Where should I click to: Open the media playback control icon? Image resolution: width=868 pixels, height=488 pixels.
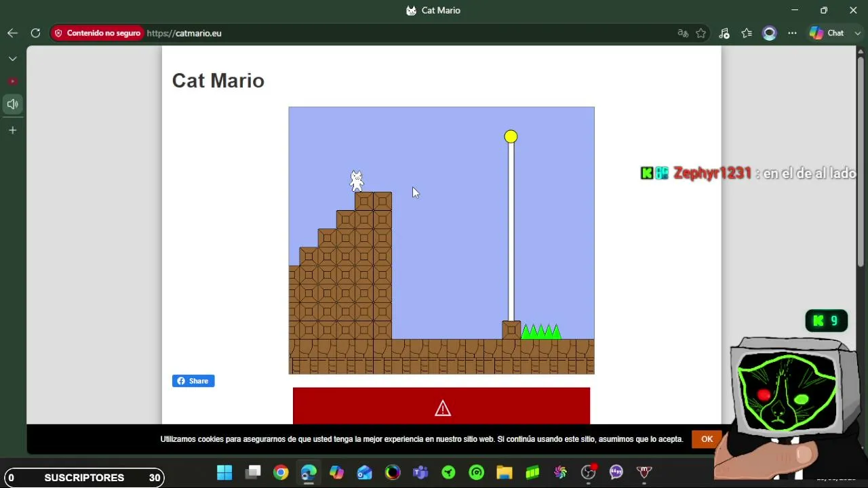[724, 33]
